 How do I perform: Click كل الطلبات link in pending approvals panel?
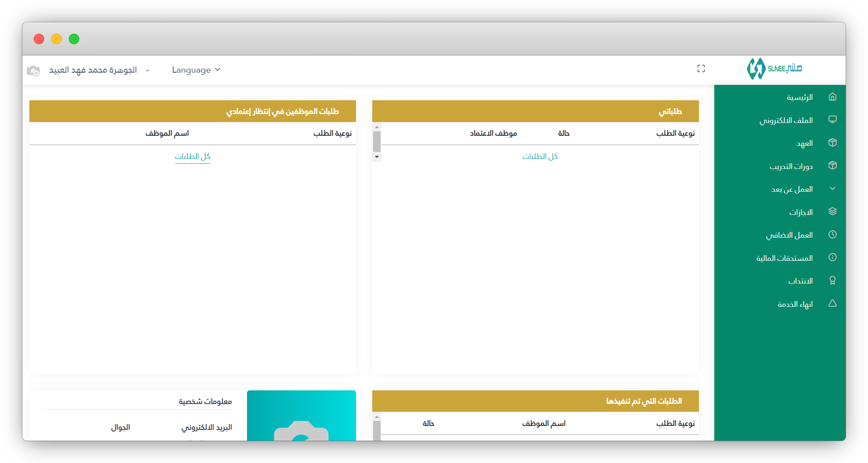[x=192, y=156]
